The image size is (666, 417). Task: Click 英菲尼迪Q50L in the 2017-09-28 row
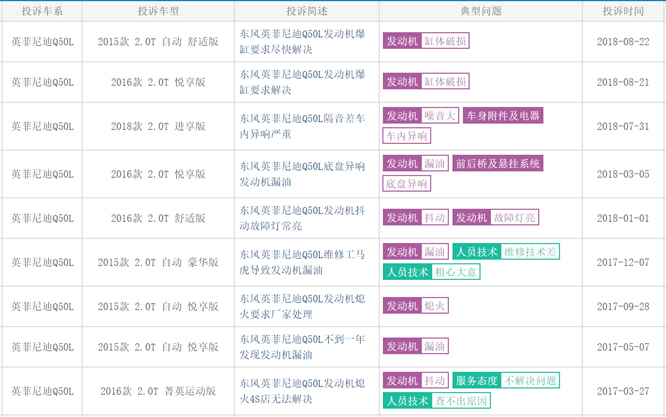42,307
